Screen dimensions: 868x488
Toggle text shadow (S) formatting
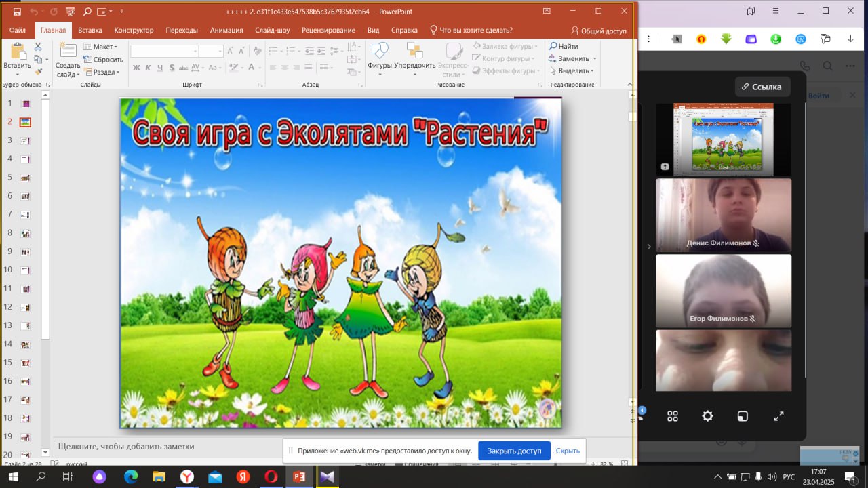[x=172, y=68]
